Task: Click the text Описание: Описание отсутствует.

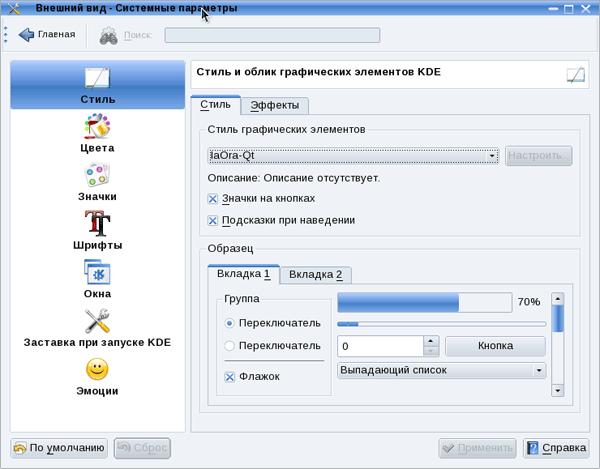Action: [293, 178]
